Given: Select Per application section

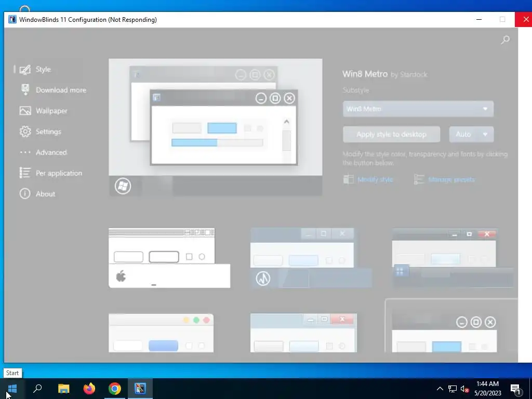Looking at the screenshot, I should point(59,173).
